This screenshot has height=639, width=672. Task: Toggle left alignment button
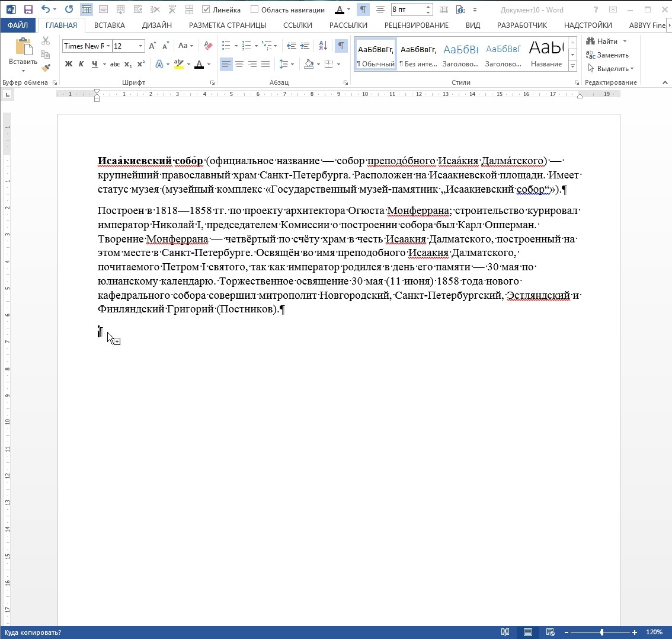click(x=226, y=64)
